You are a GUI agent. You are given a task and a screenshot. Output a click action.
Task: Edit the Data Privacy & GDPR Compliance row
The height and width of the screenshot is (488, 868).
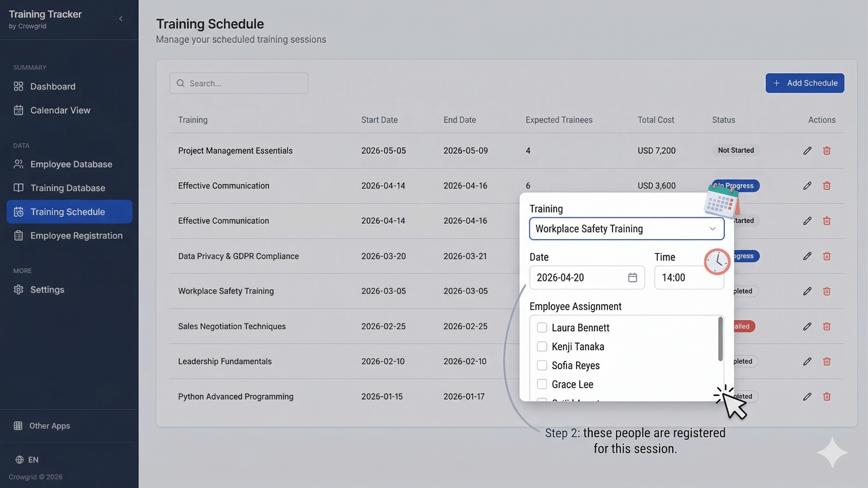[807, 256]
